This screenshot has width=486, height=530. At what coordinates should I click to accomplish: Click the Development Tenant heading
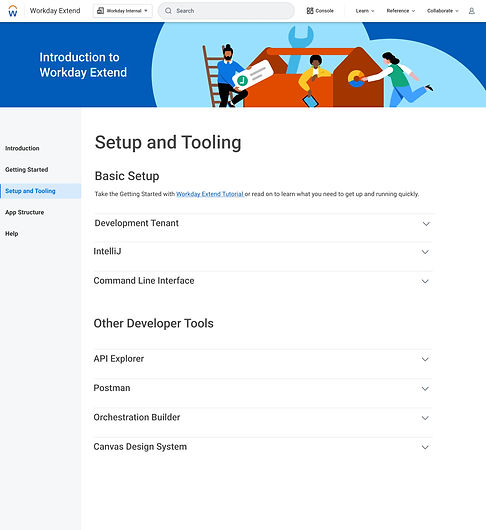pyautogui.click(x=137, y=223)
